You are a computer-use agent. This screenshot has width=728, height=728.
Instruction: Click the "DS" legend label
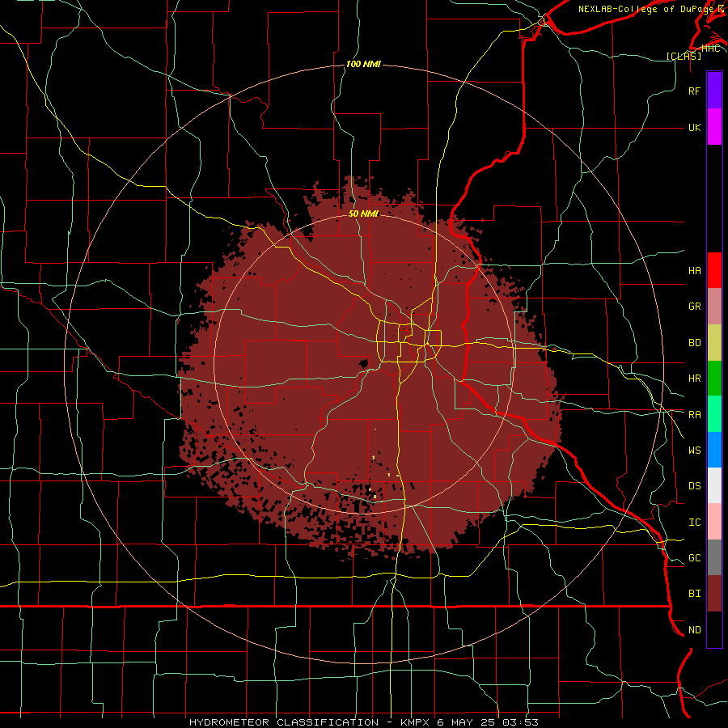coord(694,486)
